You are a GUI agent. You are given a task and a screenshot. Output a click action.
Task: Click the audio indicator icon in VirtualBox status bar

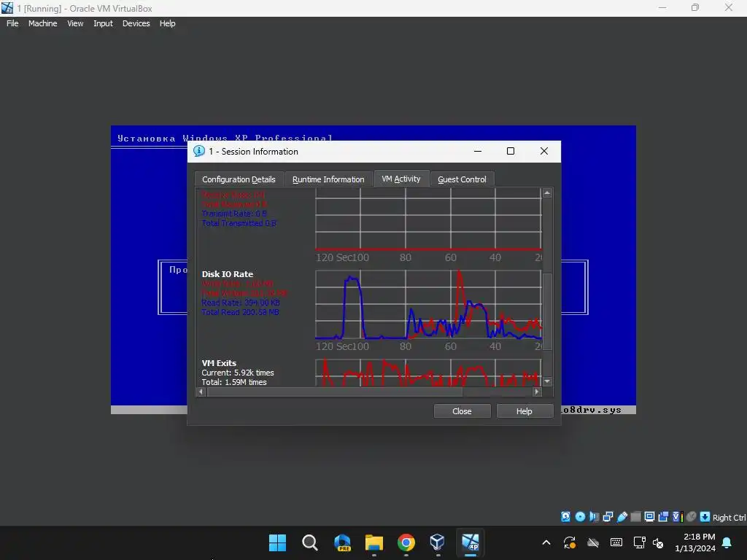tap(594, 517)
